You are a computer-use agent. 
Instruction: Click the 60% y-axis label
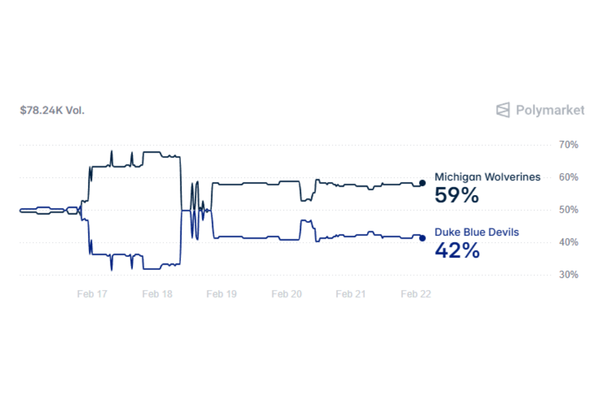coord(568,178)
